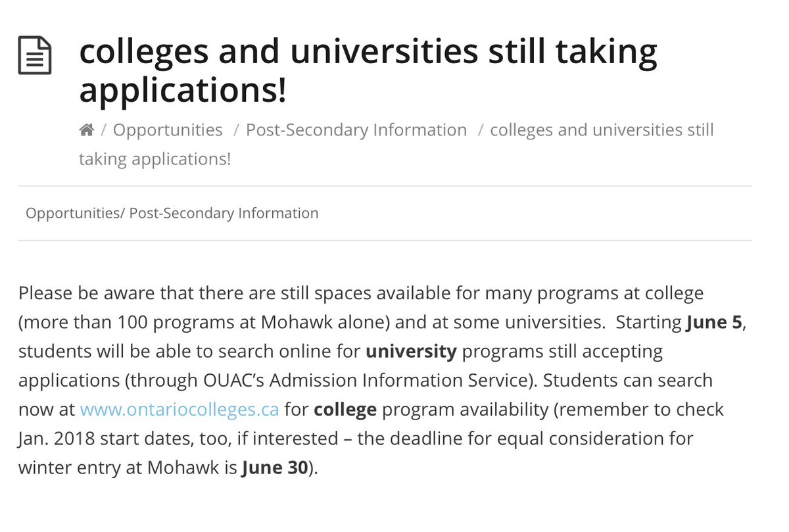Open Post-Secondary Information breadcrumb link

[x=356, y=130]
